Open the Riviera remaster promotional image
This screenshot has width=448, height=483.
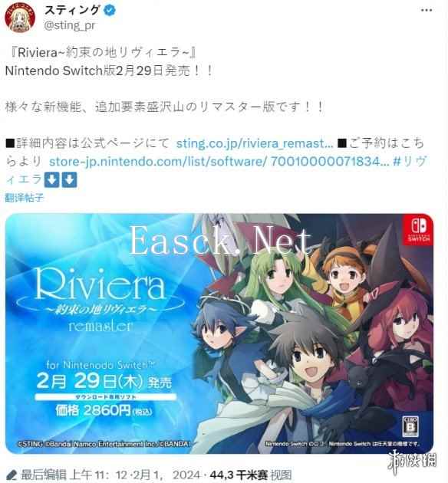(219, 333)
